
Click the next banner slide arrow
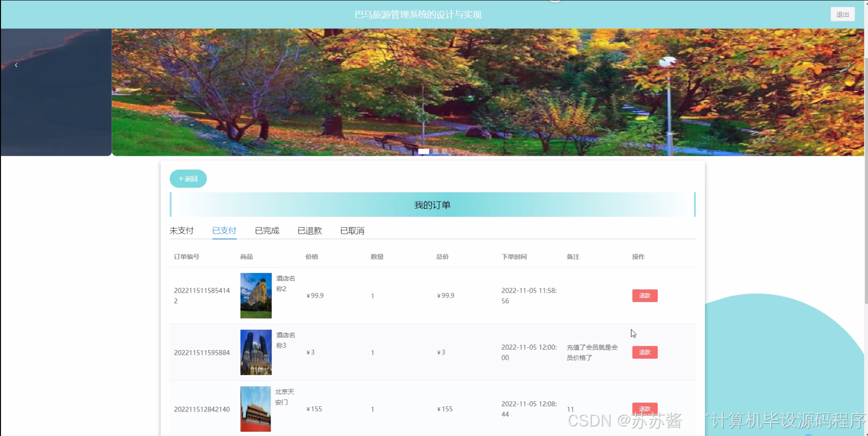848,65
